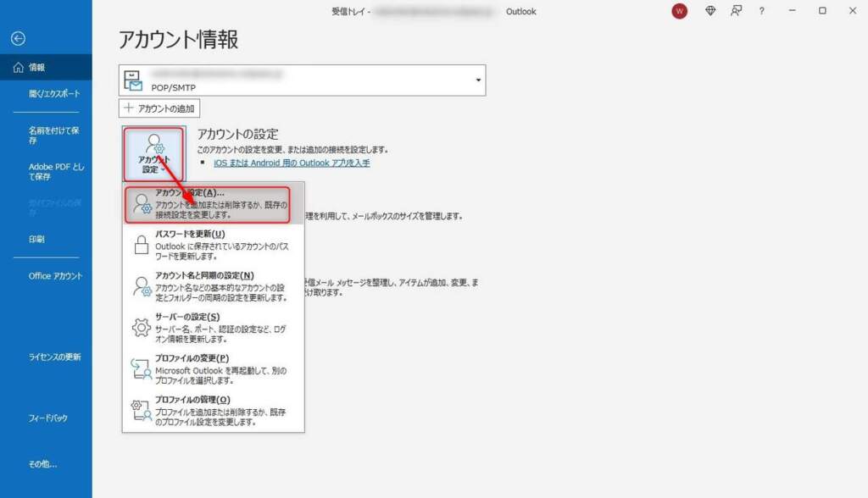Maximize the Outlook window
868x498 pixels.
coord(822,10)
